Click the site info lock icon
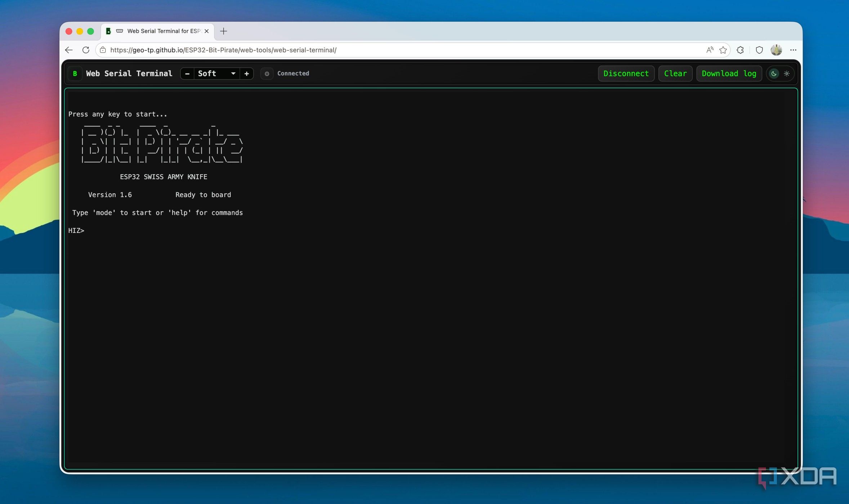The width and height of the screenshot is (849, 504). (x=103, y=50)
